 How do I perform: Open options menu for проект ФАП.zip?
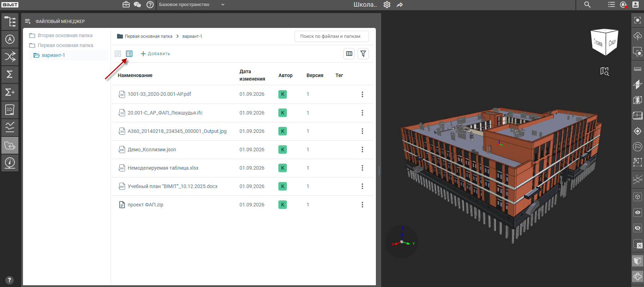click(362, 205)
